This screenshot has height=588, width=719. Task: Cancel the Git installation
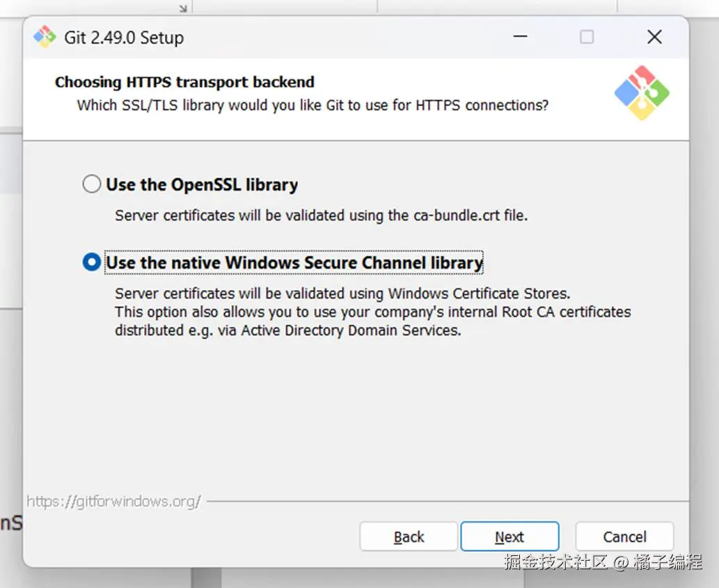tap(624, 537)
